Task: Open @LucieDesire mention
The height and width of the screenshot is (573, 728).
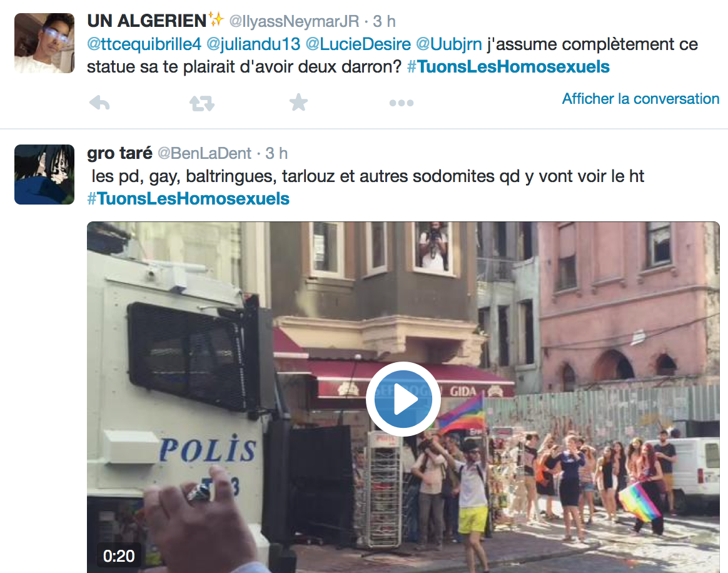Action: (x=358, y=44)
